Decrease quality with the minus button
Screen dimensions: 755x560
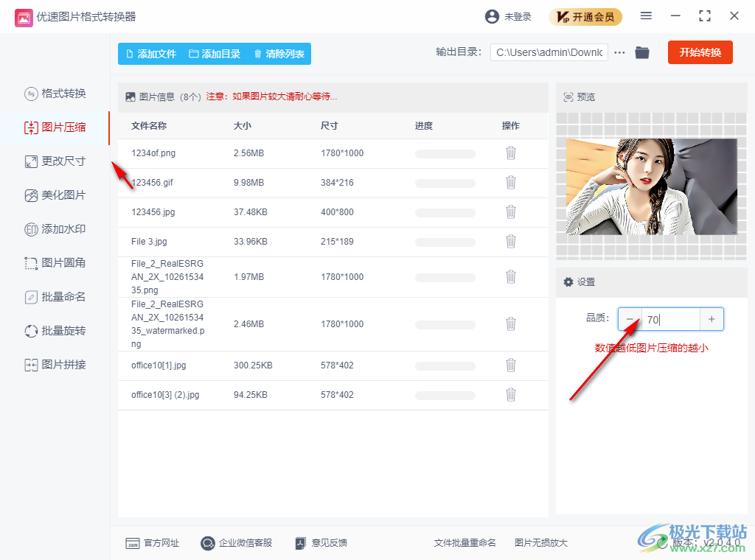[x=630, y=319]
